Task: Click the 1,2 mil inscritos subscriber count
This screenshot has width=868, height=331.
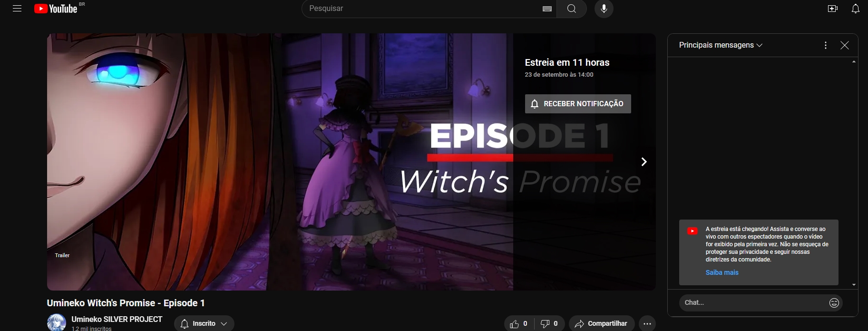Action: [x=91, y=328]
